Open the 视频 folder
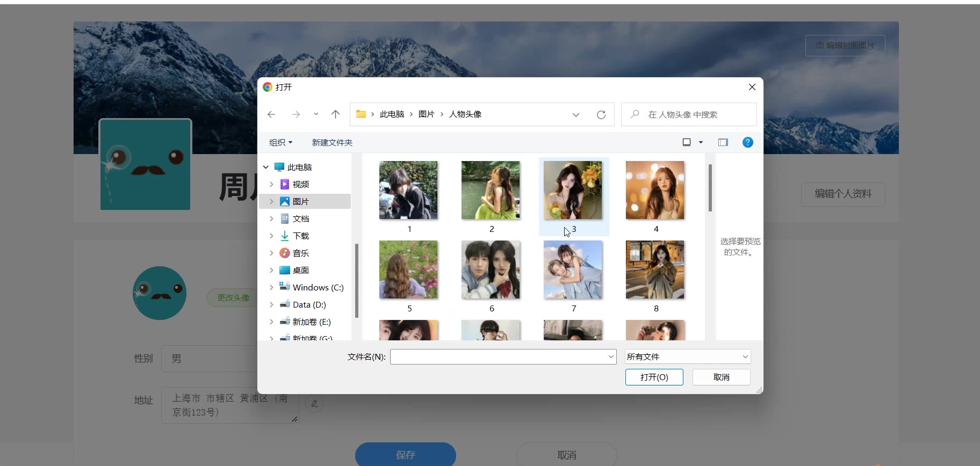 tap(301, 185)
